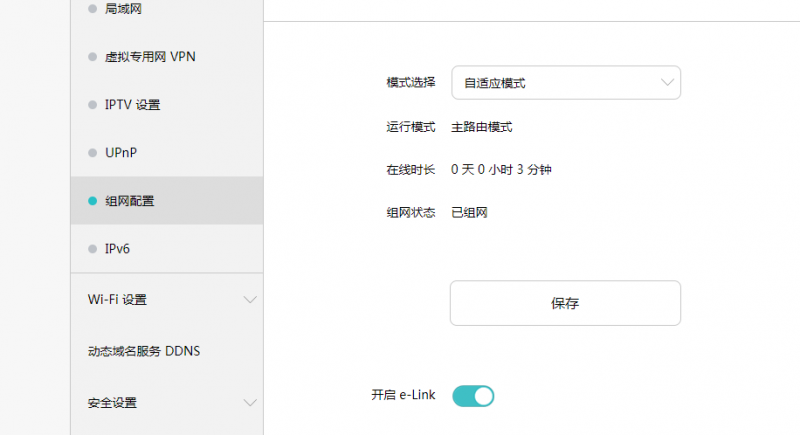The image size is (800, 435).
Task: Toggle the 开启 e-Link switch
Action: 473,396
